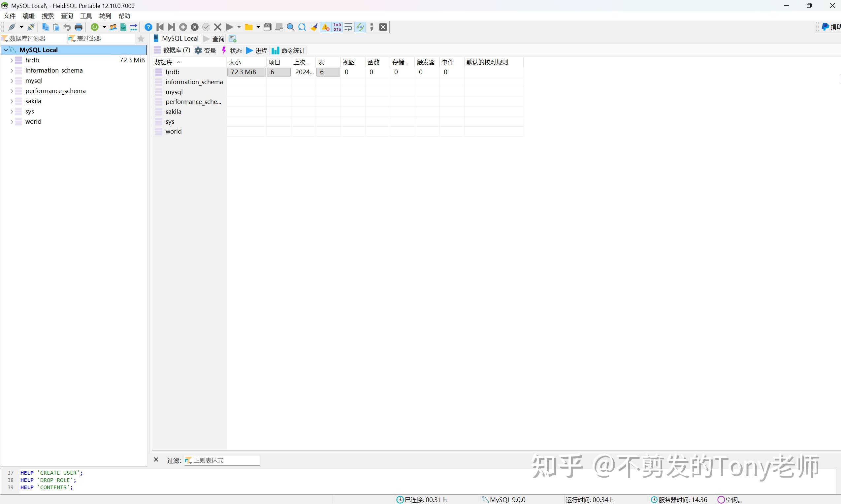Click the blue help question-mark icon
Image resolution: width=841 pixels, height=504 pixels.
coord(148,27)
